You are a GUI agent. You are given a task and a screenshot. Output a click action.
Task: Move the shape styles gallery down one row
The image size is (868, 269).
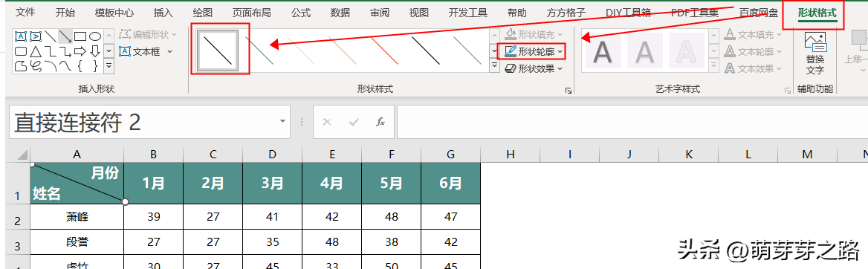pyautogui.click(x=495, y=51)
